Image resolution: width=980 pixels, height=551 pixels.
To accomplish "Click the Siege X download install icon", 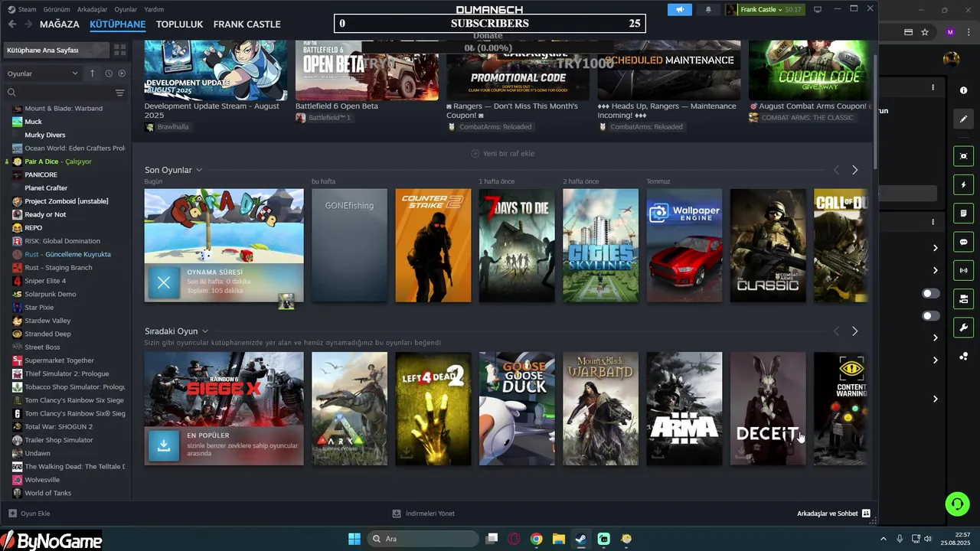I will click(x=163, y=446).
